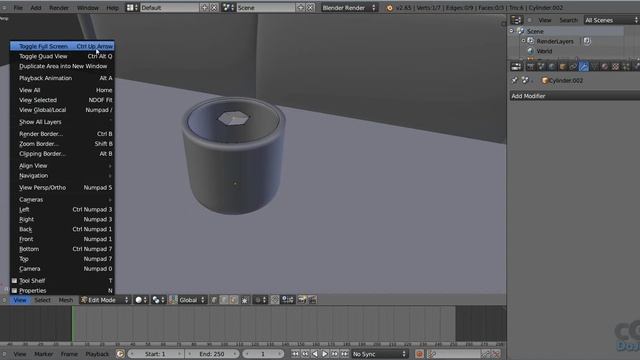Click the Add Modifier button
Image resolution: width=640 pixels, height=360 pixels.
(x=575, y=96)
